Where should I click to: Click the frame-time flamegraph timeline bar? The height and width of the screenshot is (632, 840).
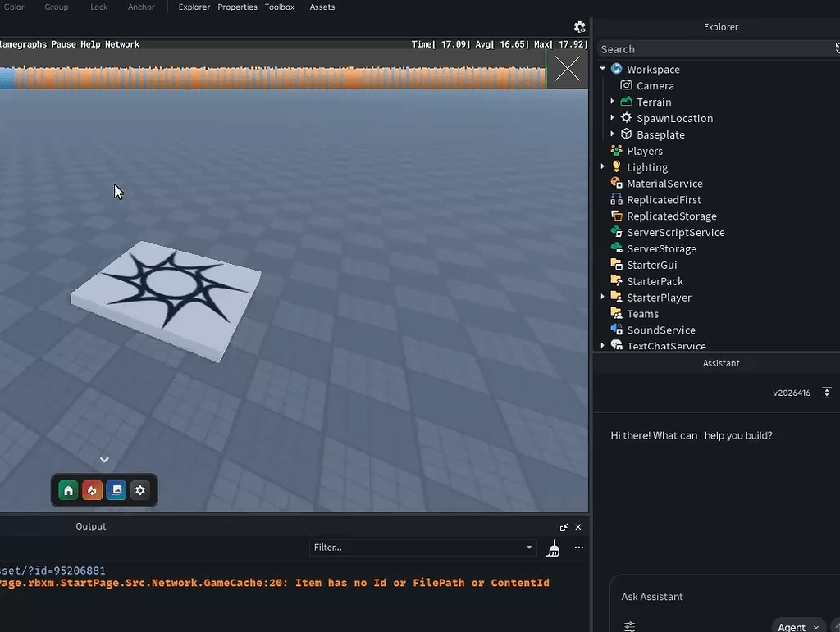272,78
